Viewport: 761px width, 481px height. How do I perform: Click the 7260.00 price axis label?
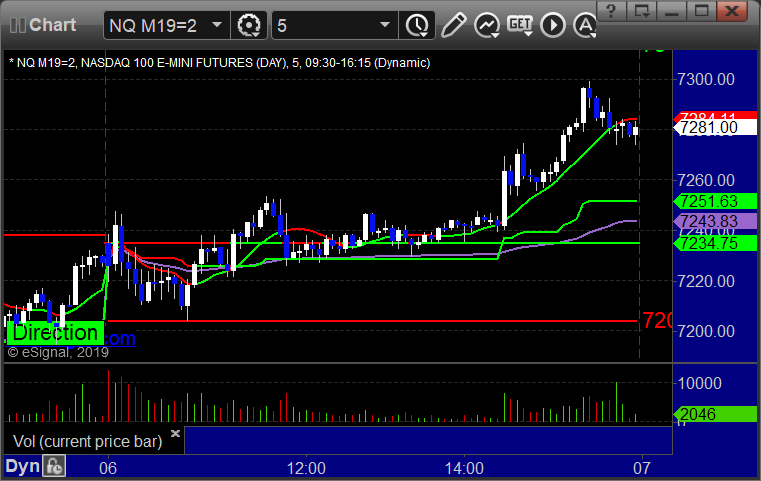pyautogui.click(x=706, y=181)
